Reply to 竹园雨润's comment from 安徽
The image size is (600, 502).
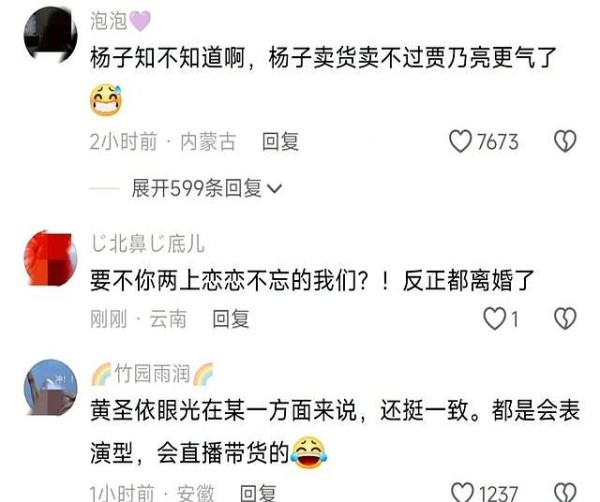pyautogui.click(x=258, y=493)
